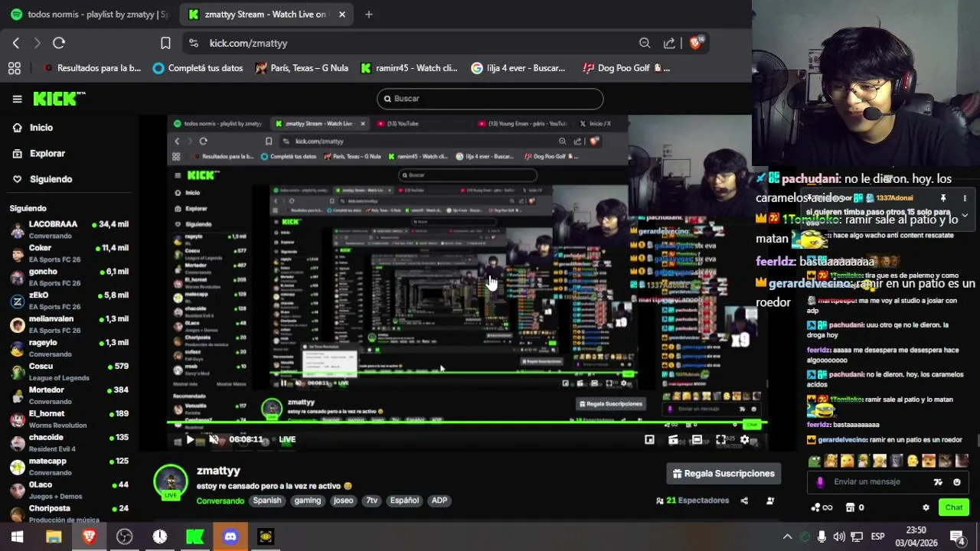Open the 7tv emote icon in chat
The width and height of the screenshot is (980, 551).
(938, 482)
